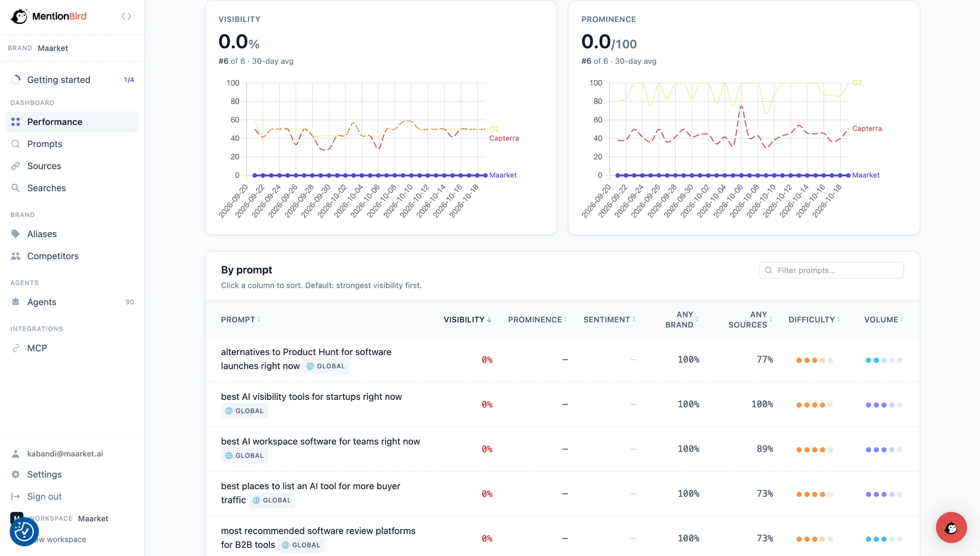Open cookie preferences badge icon
This screenshot has height=556, width=980.
tap(24, 532)
